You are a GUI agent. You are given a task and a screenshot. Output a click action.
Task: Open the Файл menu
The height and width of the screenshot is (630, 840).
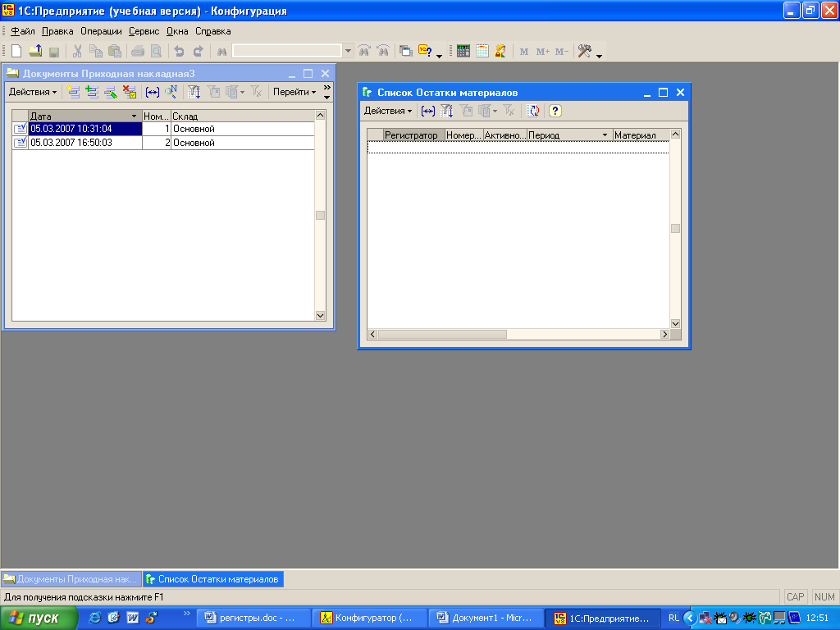(x=23, y=31)
